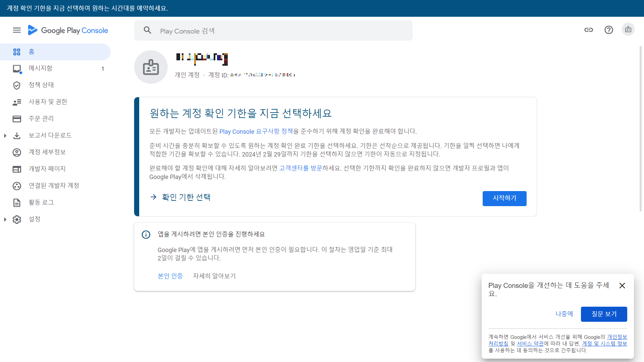This screenshot has height=362, width=644.
Task: Expand the 설정 submenu arrow
Action: click(x=5, y=219)
